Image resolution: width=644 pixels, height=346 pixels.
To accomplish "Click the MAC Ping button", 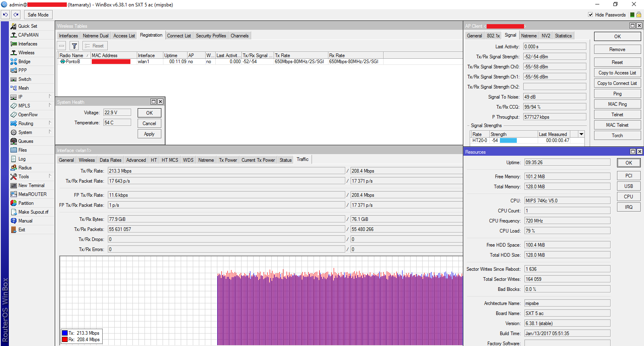I will click(x=617, y=104).
